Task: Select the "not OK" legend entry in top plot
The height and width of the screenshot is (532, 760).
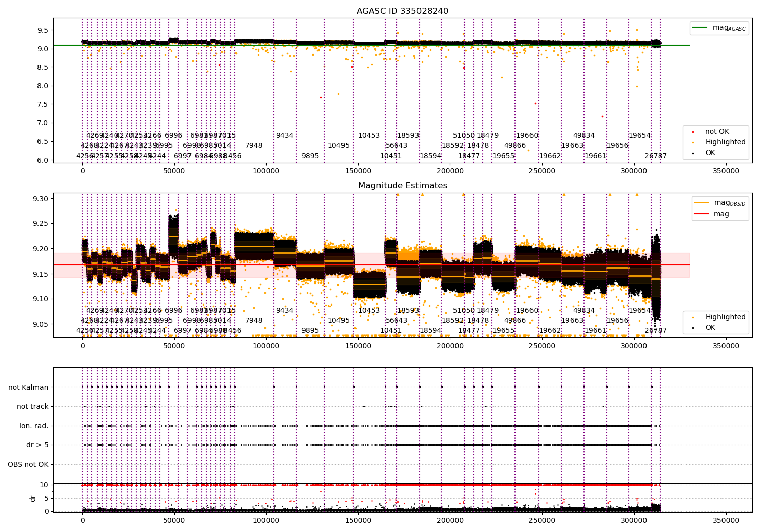Action: [x=717, y=132]
